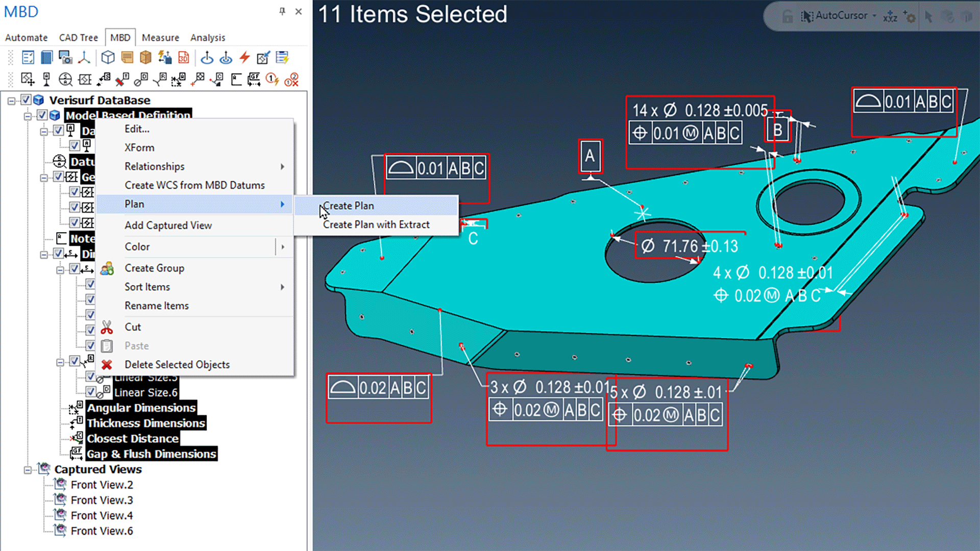
Task: Click the yellow sticky note icon
Action: tap(127, 58)
